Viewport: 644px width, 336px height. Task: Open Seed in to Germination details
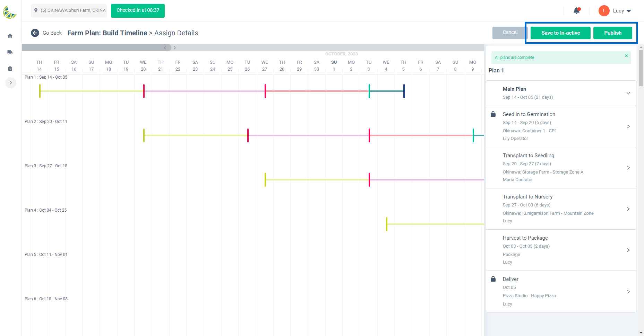tap(628, 126)
